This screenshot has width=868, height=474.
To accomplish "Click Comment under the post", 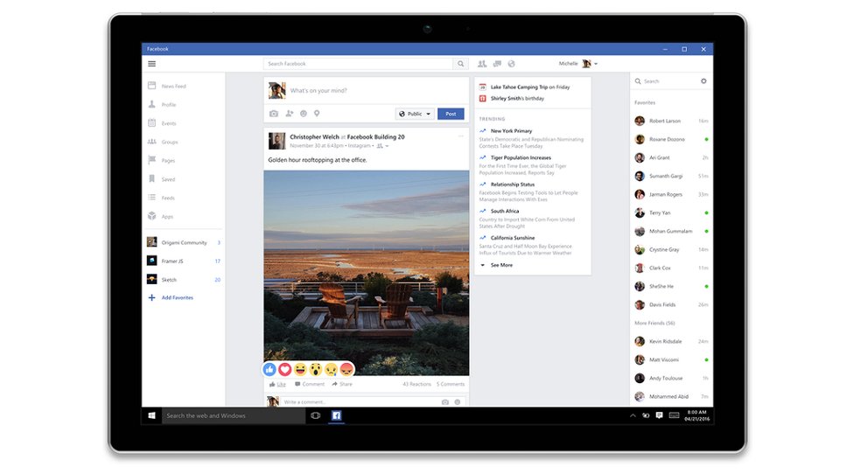I will click(310, 384).
